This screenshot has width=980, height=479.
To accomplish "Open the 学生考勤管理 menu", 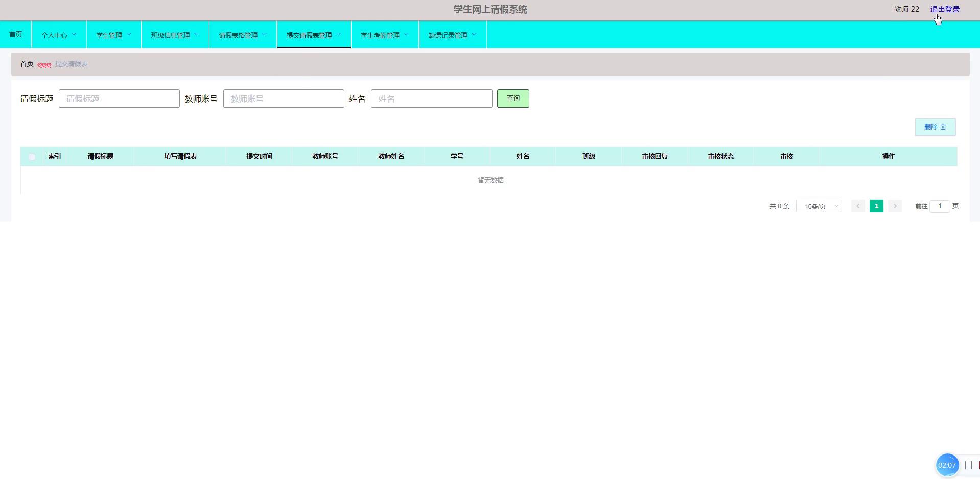I will 385,35.
